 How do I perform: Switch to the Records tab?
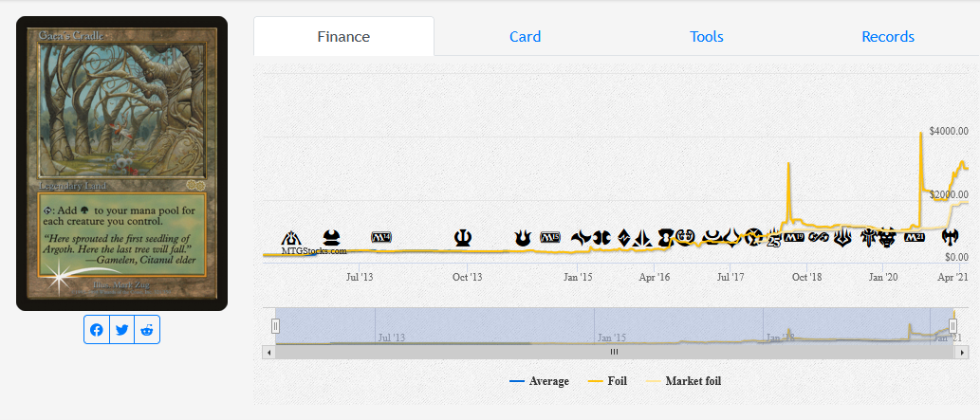(888, 37)
